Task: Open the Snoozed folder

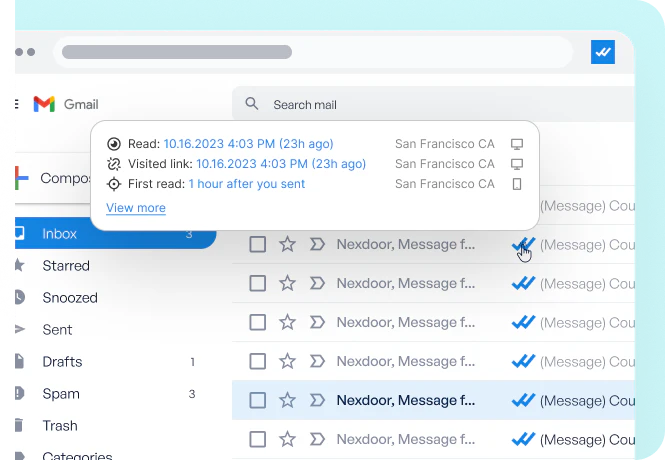Action: (70, 298)
